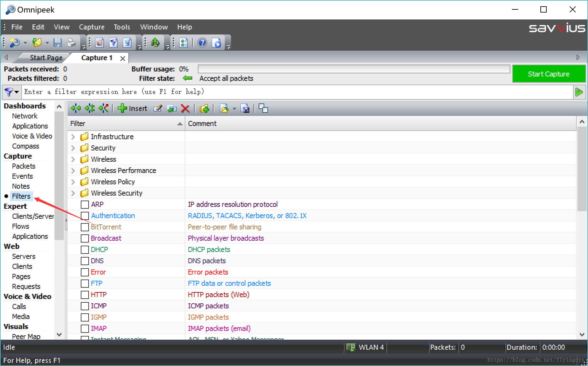Click the Open file folder icon

pos(37,42)
